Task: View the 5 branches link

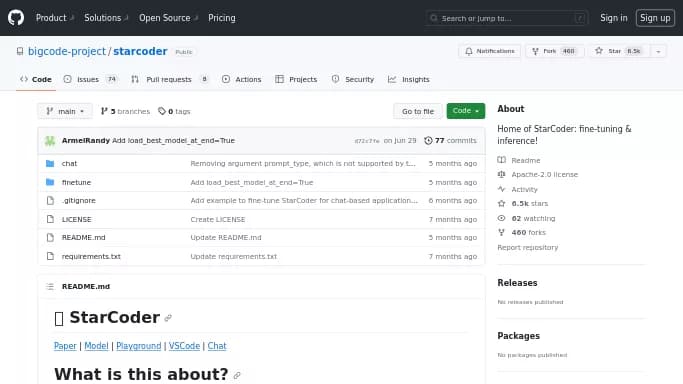Action: tap(125, 111)
